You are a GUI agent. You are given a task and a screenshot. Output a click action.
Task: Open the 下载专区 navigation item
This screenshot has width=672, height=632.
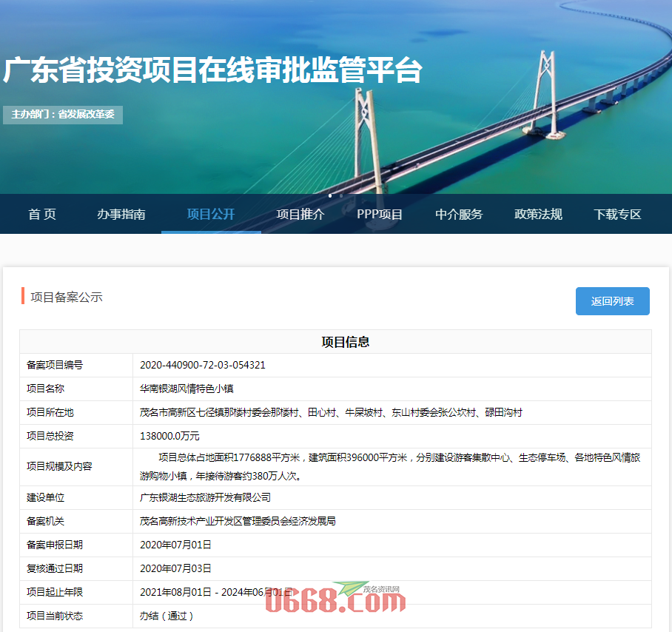point(617,215)
